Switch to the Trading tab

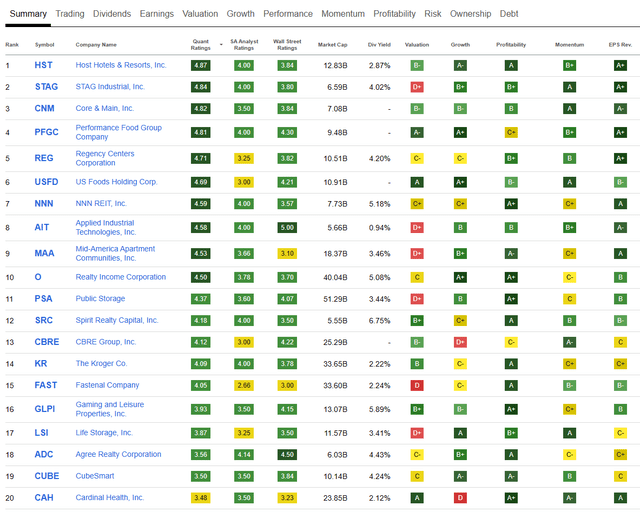point(70,14)
